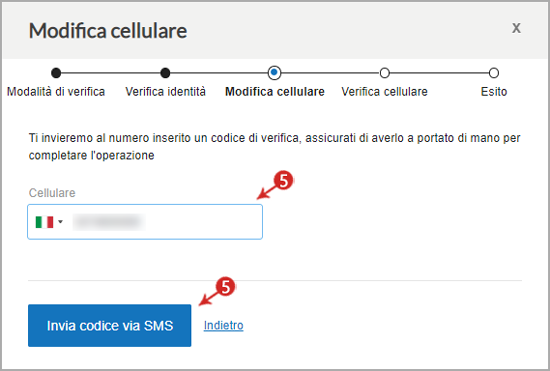Viewport: 550px width, 371px height.
Task: Jump to the Esito step label
Action: pos(494,92)
